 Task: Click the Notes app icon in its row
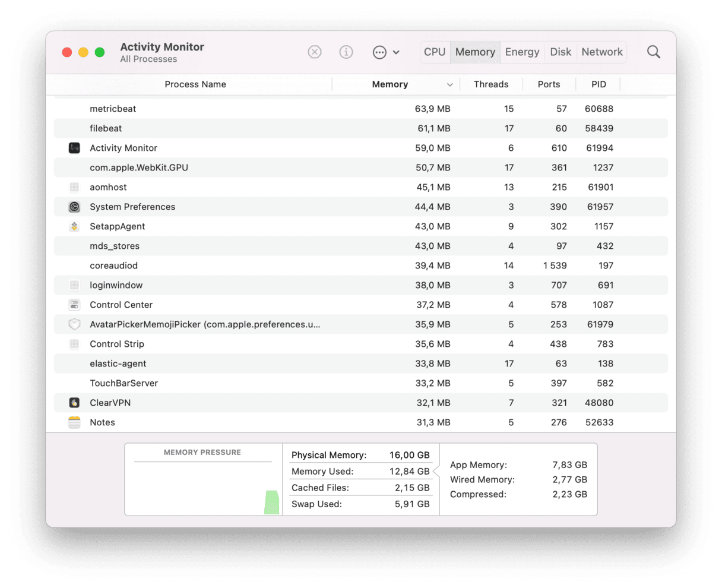tap(74, 422)
